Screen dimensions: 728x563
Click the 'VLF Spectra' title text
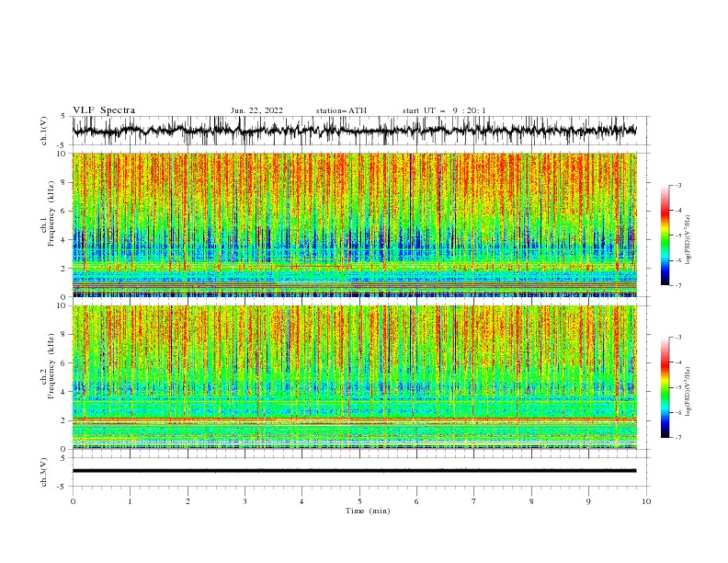point(104,110)
